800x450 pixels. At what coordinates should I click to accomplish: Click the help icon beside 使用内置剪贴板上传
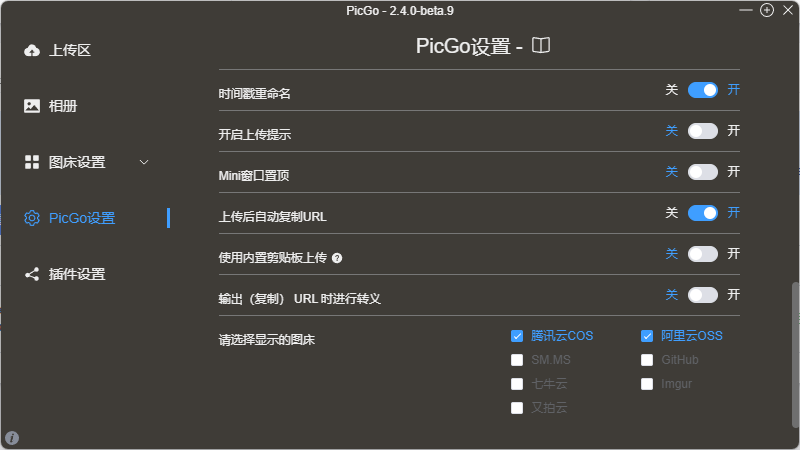(337, 258)
